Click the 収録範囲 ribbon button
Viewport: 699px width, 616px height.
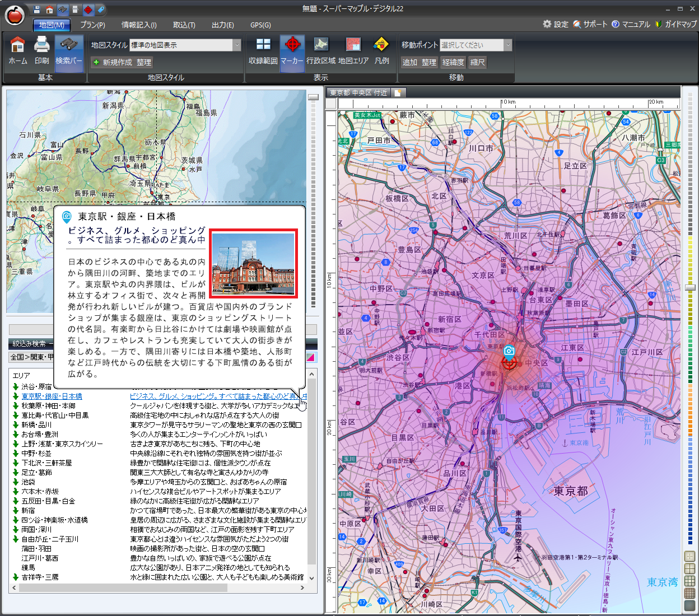click(263, 51)
